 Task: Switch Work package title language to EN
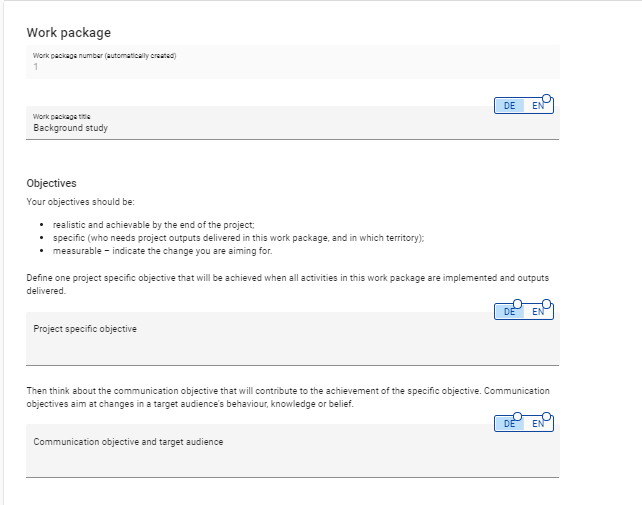(x=536, y=106)
